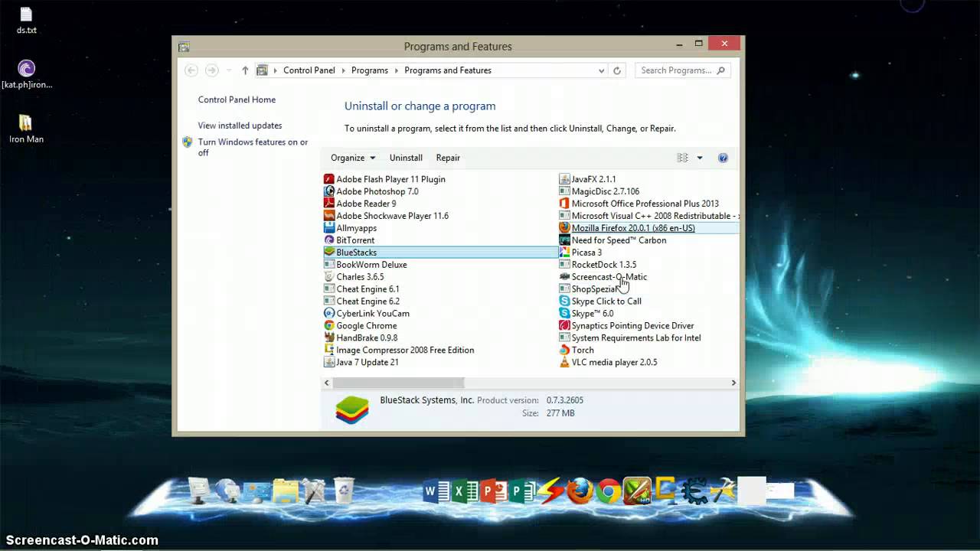Expand the breadcrumb arrow after Control Panel
Image resolution: width=980 pixels, height=551 pixels.
click(343, 70)
